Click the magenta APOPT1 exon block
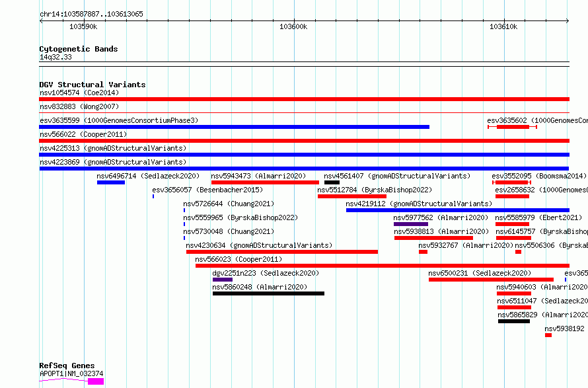 coord(96,381)
